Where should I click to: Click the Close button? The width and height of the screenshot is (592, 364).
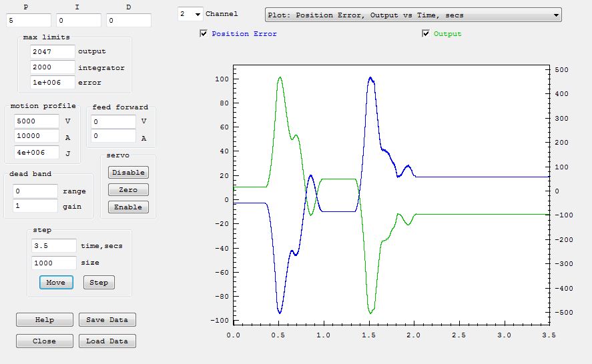[45, 341]
